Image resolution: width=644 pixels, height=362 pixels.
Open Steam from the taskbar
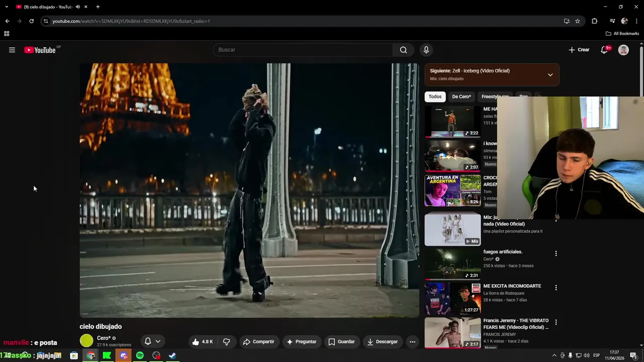(x=172, y=355)
